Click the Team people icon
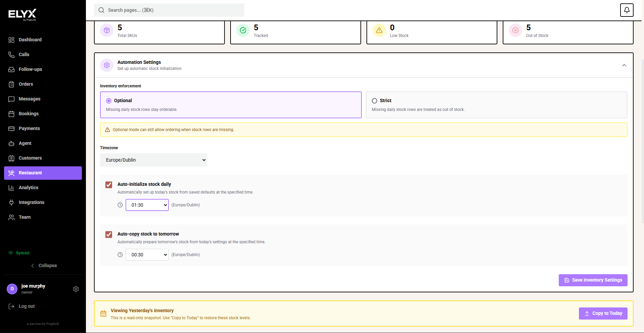This screenshot has width=644, height=333. point(11,217)
